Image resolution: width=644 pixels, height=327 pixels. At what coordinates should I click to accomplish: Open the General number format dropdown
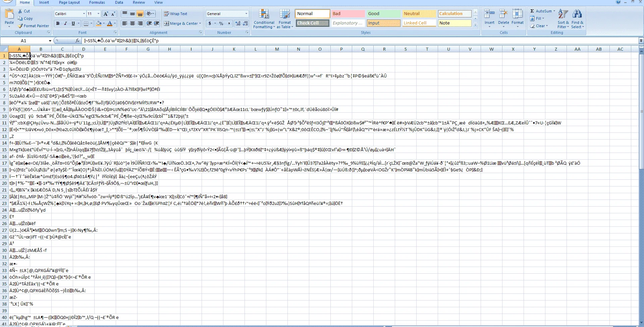pos(246,14)
